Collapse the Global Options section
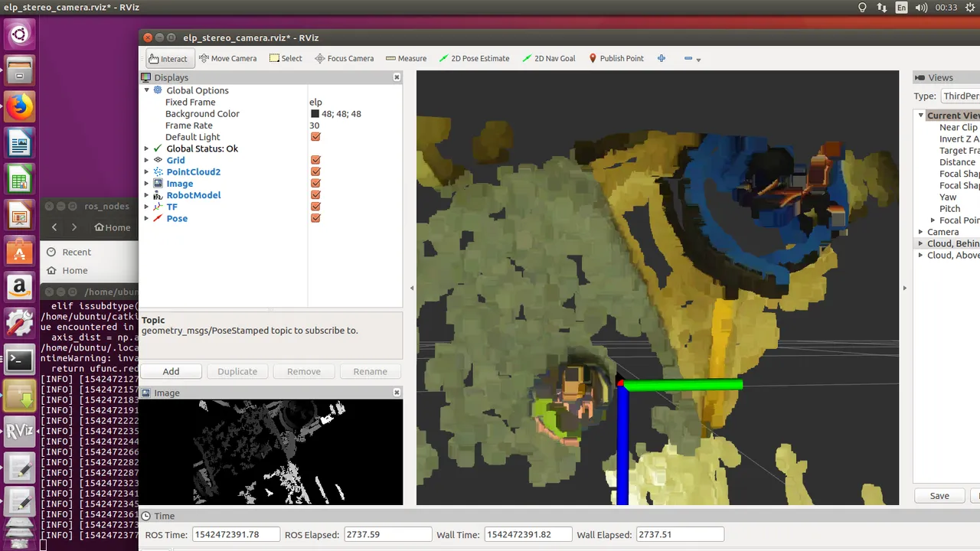Image resolution: width=980 pixels, height=551 pixels. point(147,90)
